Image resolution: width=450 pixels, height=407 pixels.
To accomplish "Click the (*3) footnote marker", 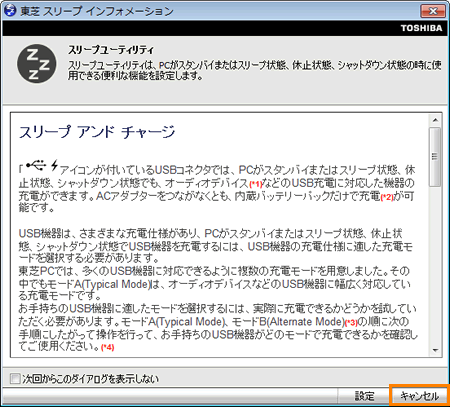I will click(x=351, y=322).
